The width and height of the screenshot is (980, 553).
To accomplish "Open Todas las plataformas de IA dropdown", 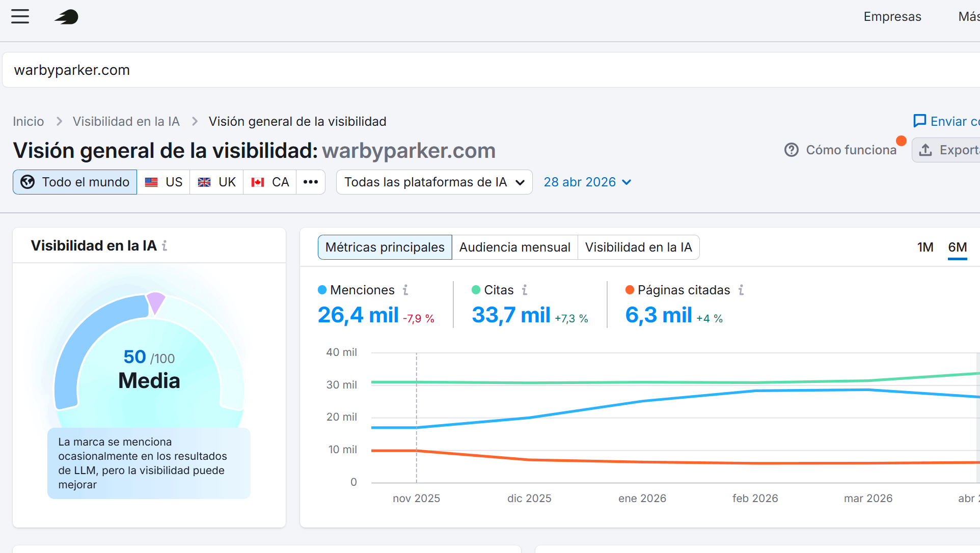I will pyautogui.click(x=434, y=182).
